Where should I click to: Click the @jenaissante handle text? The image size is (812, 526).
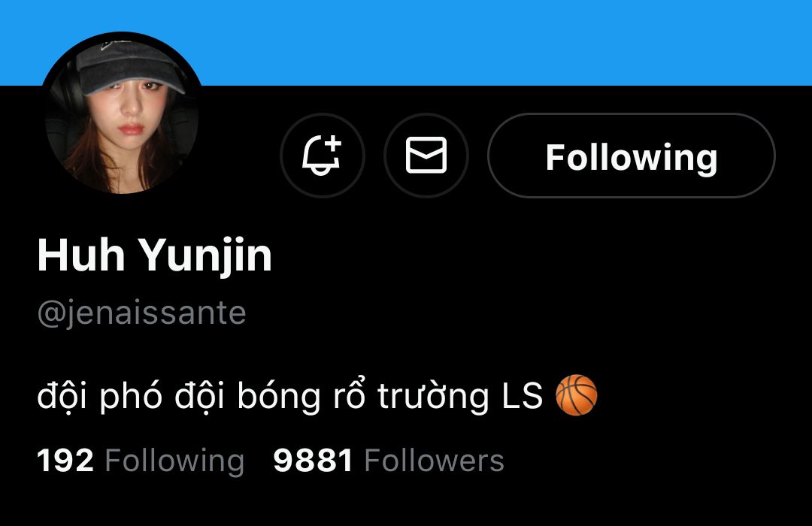click(x=141, y=313)
